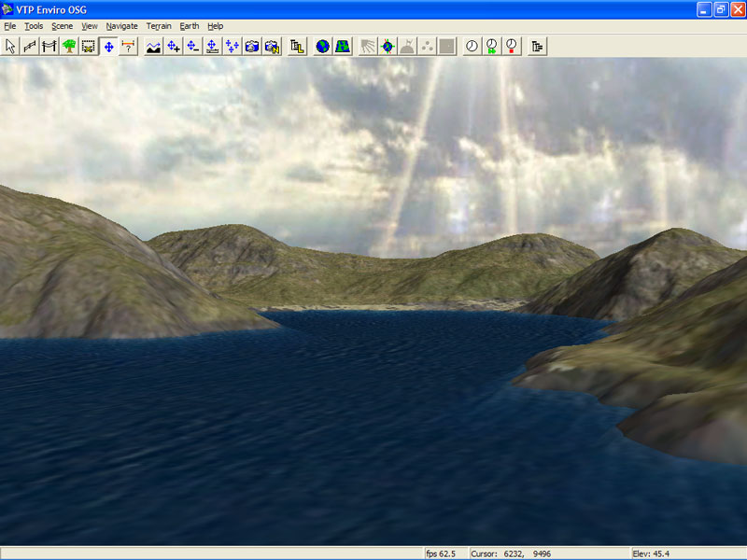The width and height of the screenshot is (747, 560).
Task: Activate the box selection tool
Action: click(89, 46)
